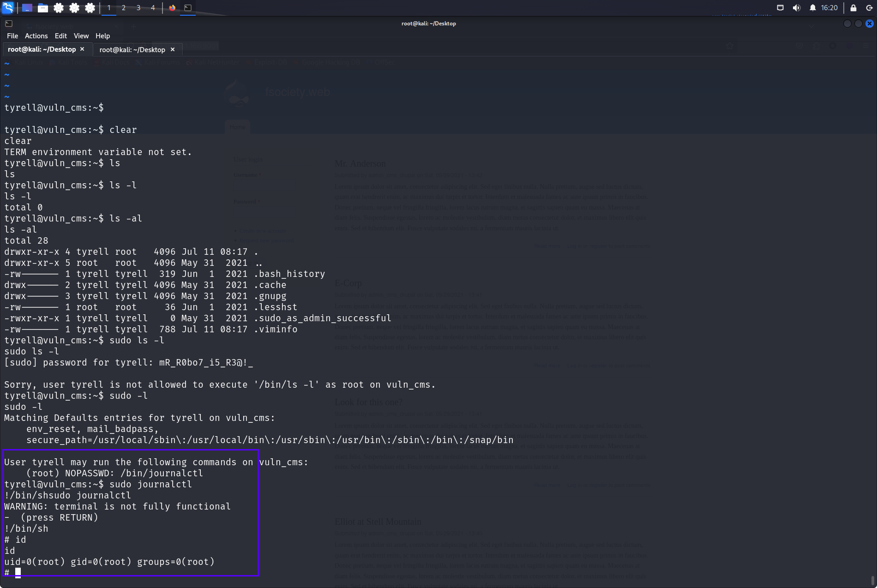877x588 pixels.
Task: Click the .bash_history file listing line
Action: (x=165, y=274)
